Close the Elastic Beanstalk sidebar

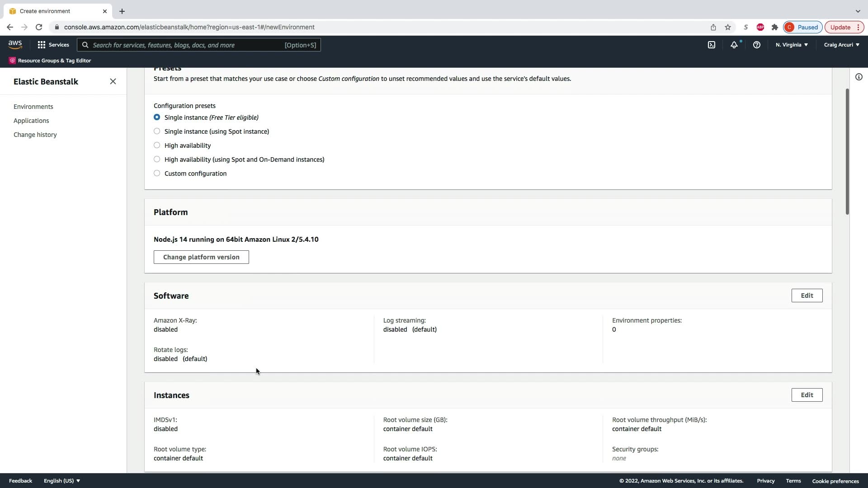(x=113, y=81)
